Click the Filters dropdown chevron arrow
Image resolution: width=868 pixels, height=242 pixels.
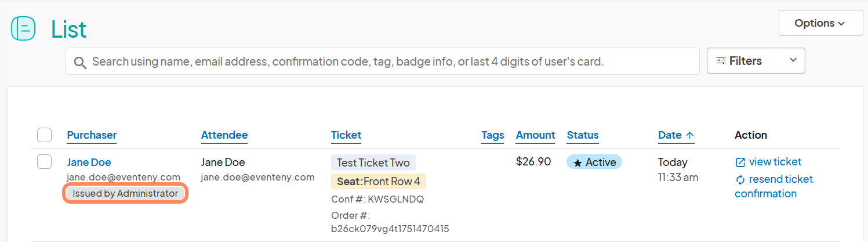[793, 61]
